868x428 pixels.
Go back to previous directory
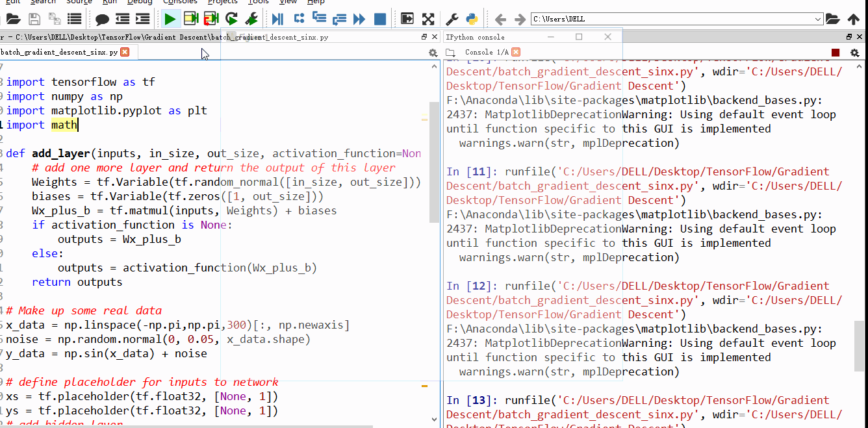tap(500, 19)
